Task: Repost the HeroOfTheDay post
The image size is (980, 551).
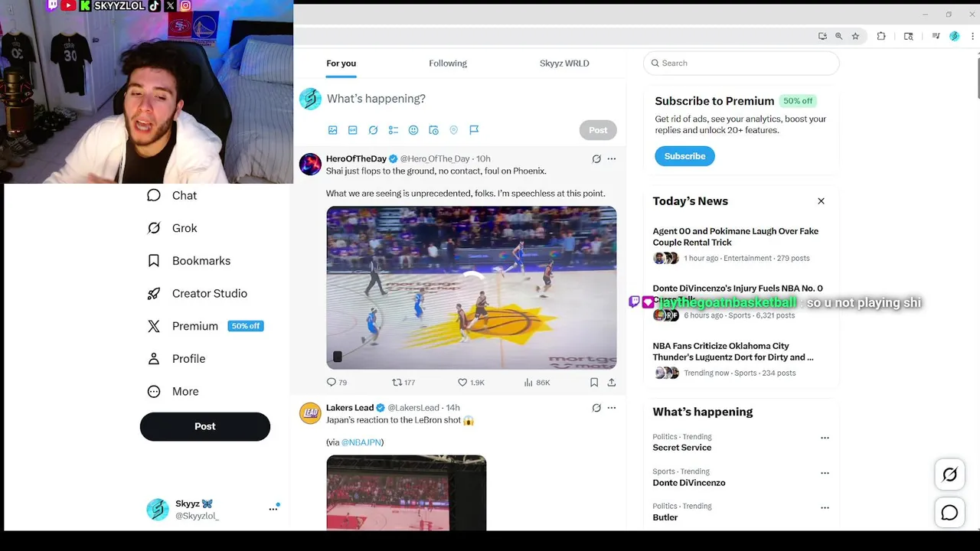Action: pyautogui.click(x=403, y=382)
